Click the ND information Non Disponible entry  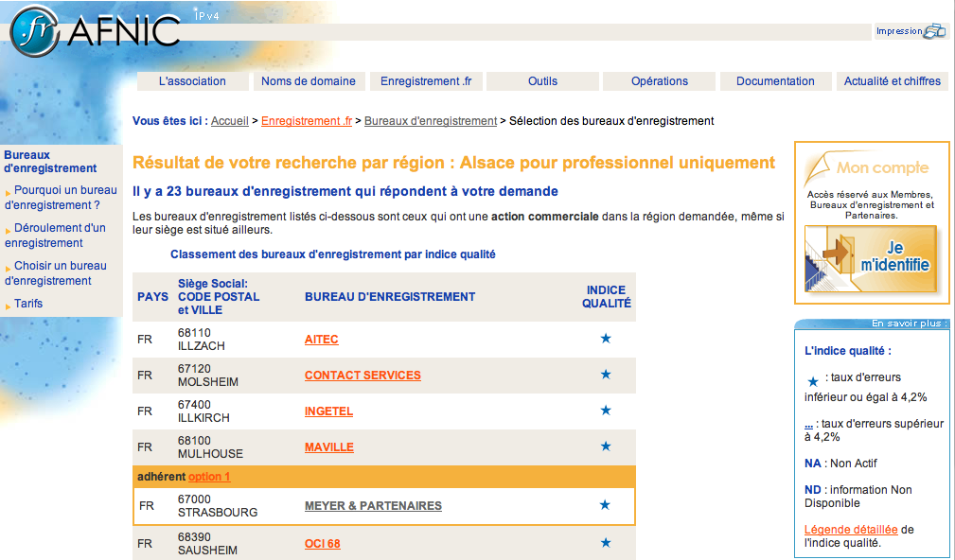pos(858,496)
